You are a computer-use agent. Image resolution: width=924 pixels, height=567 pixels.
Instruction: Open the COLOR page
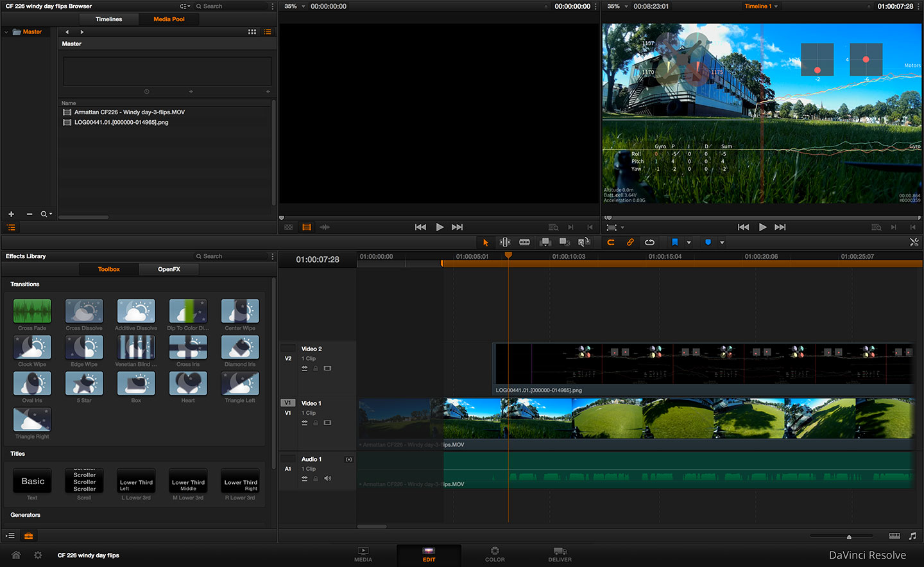pyautogui.click(x=495, y=555)
